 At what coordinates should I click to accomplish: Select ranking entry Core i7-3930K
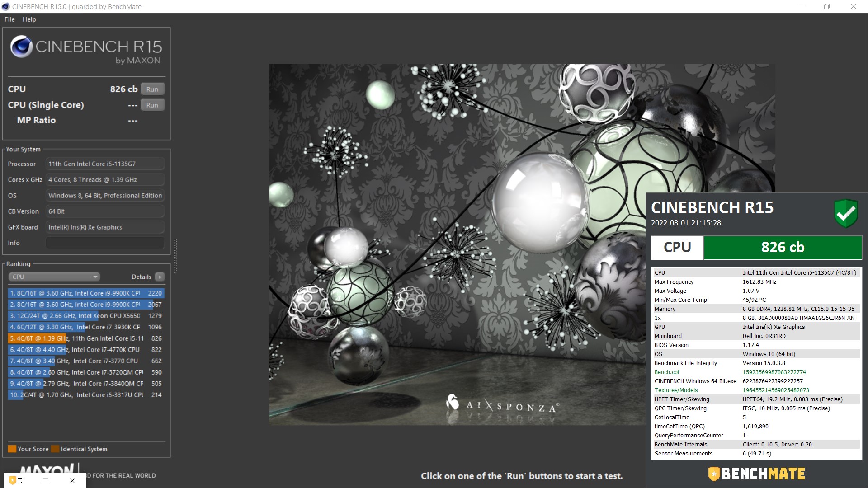(x=86, y=327)
